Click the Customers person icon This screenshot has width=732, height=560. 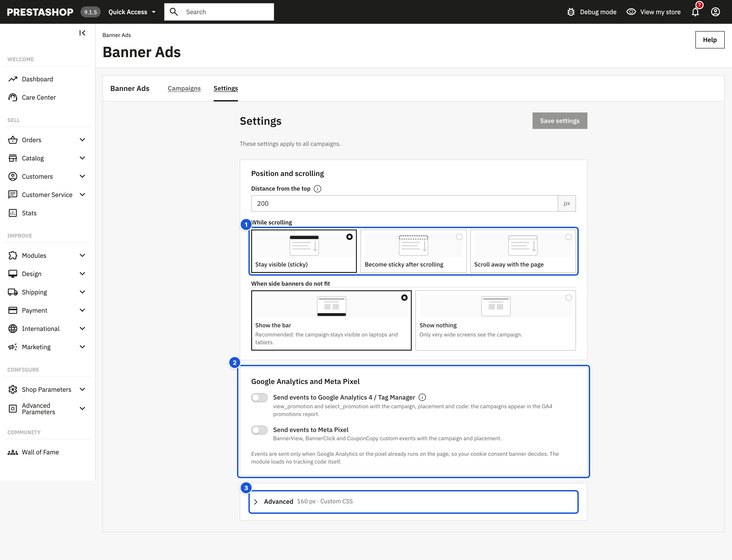point(13,176)
